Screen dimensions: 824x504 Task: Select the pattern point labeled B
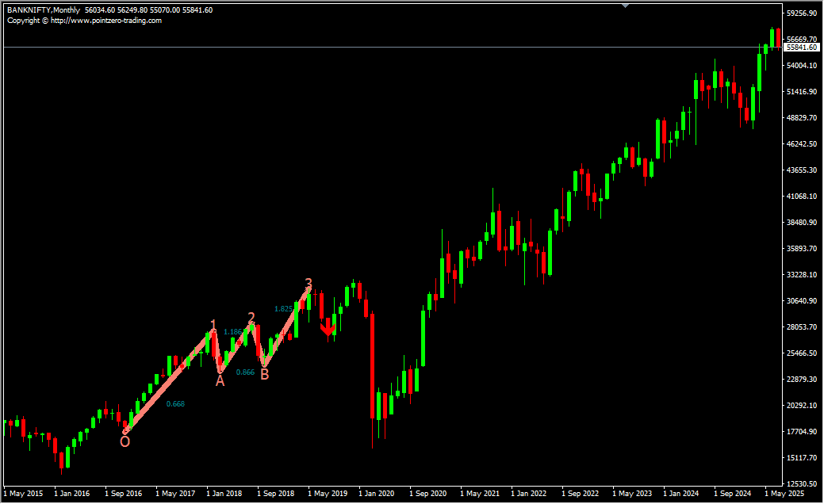(x=264, y=374)
